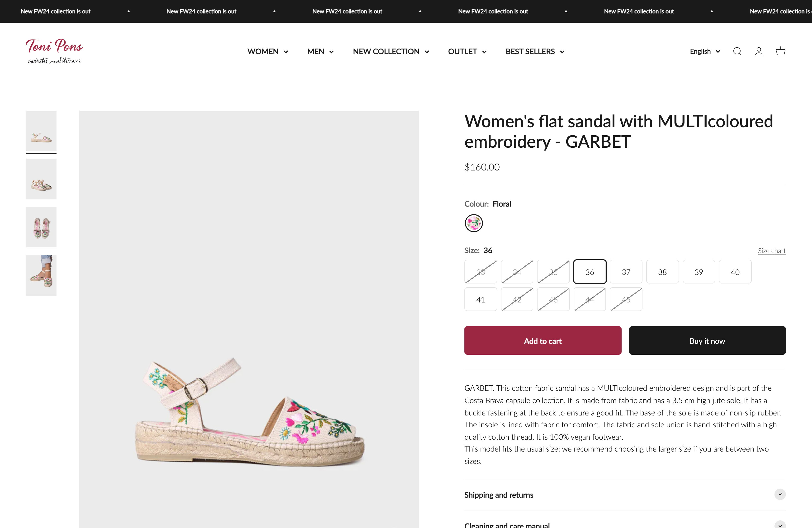View thumbnail of sandals worn on feet
Image resolution: width=812 pixels, height=528 pixels.
(41, 275)
